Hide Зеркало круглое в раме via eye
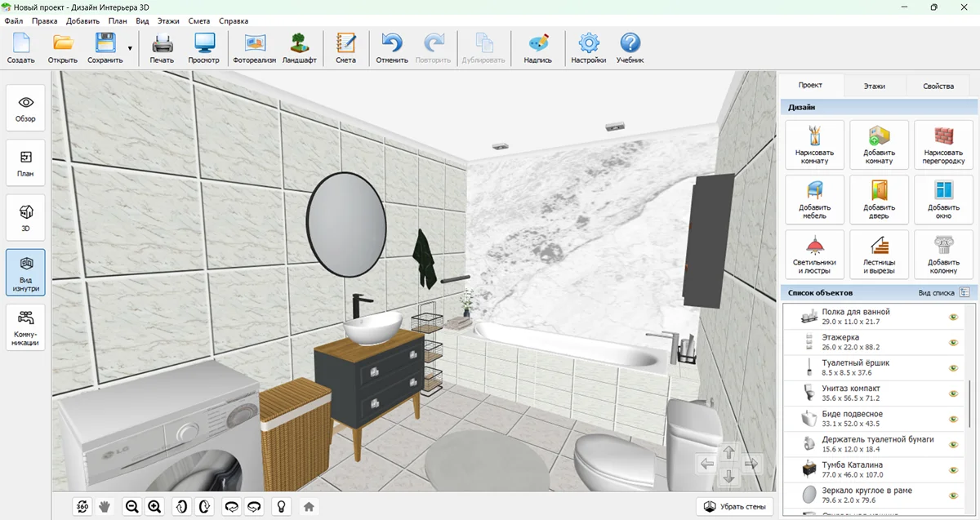The image size is (980, 520). pyautogui.click(x=952, y=496)
